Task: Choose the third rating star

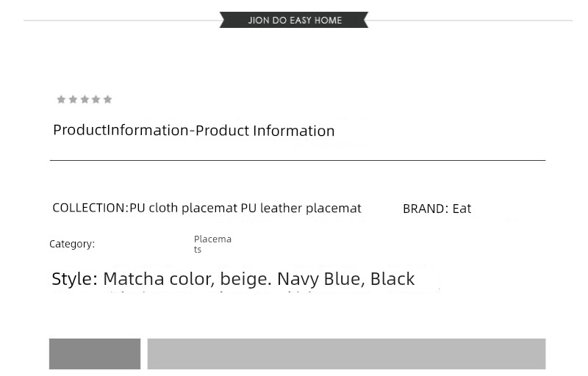Action: pos(85,99)
